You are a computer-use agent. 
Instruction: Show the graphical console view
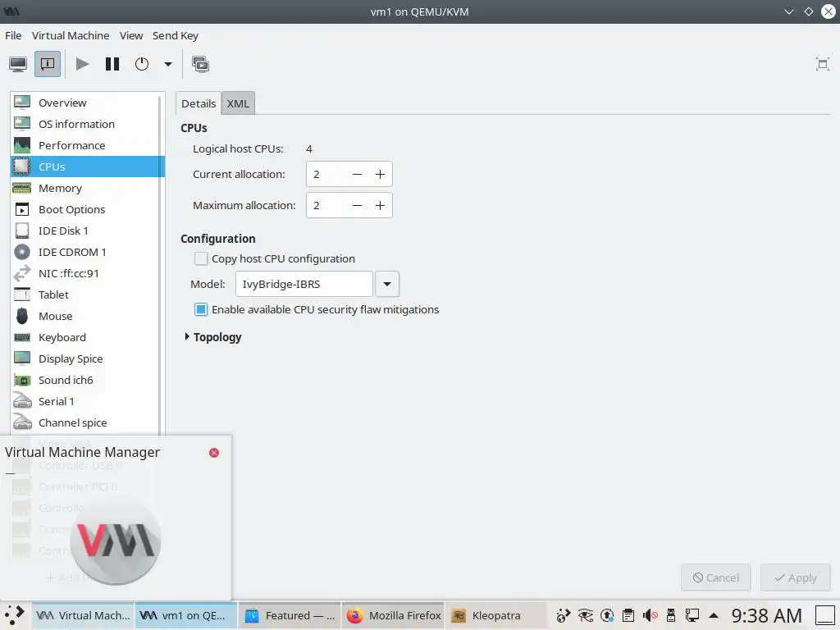pyautogui.click(x=18, y=64)
